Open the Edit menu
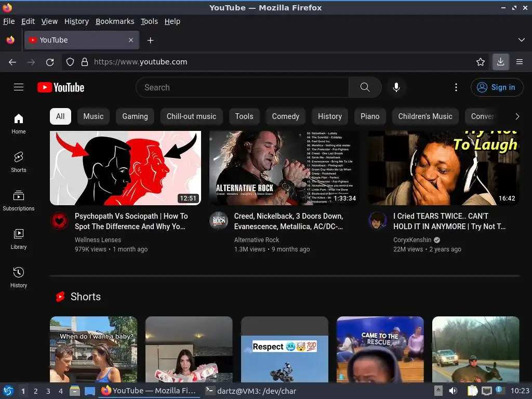The height and width of the screenshot is (399, 532). [28, 21]
